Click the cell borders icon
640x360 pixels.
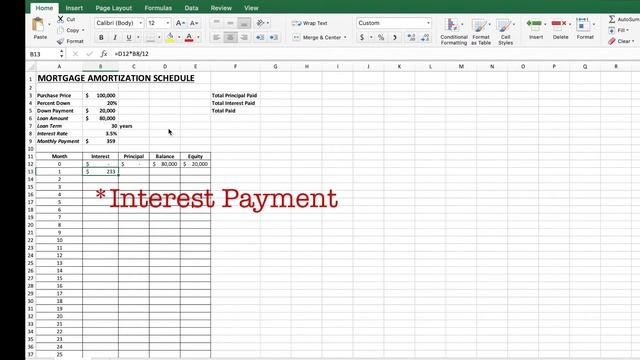coord(150,38)
